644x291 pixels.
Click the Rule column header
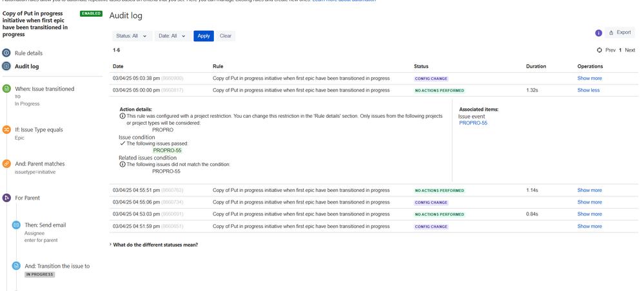[x=218, y=66]
